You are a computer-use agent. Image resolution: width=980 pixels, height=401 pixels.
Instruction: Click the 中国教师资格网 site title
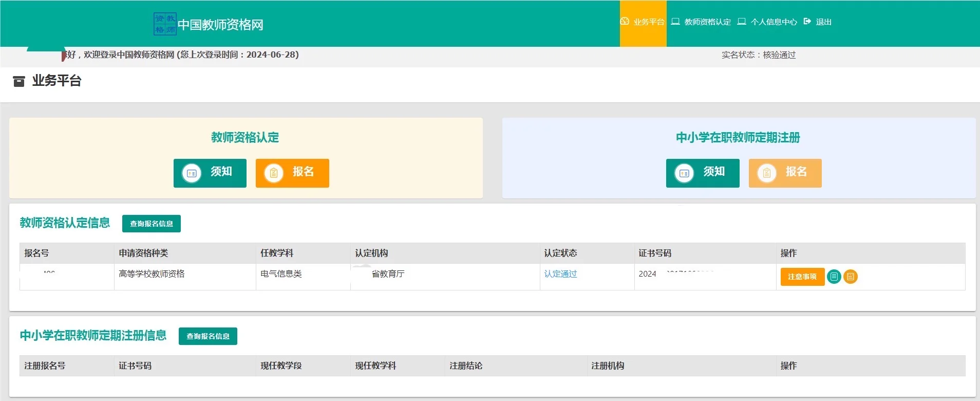point(220,25)
